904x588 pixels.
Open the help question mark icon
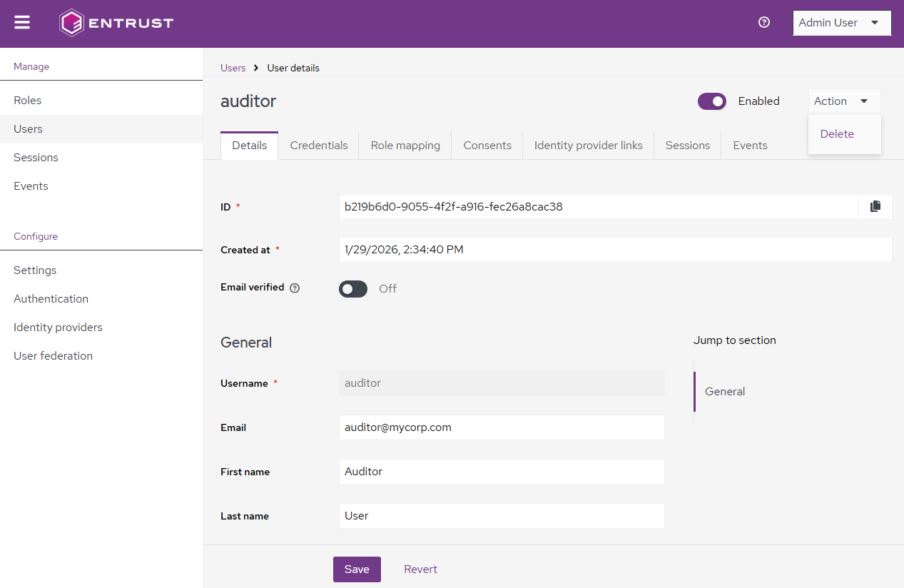[764, 23]
